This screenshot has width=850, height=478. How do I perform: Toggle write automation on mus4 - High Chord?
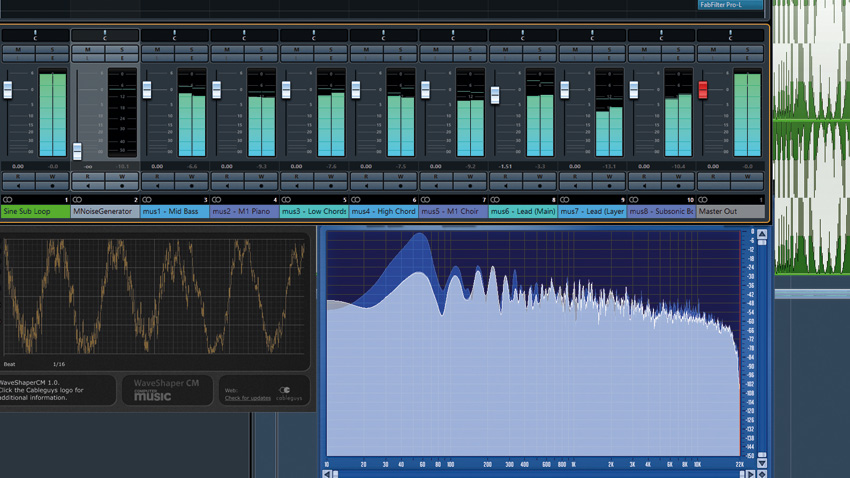(x=400, y=177)
